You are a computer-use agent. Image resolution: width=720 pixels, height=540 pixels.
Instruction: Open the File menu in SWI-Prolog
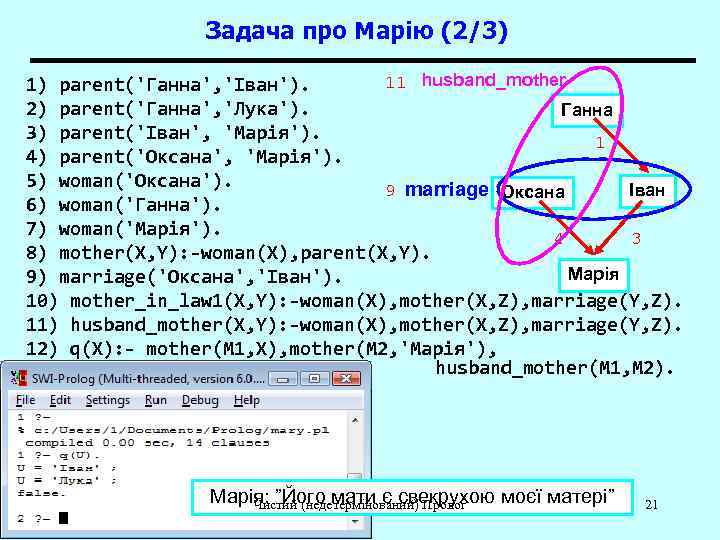[x=25, y=400]
